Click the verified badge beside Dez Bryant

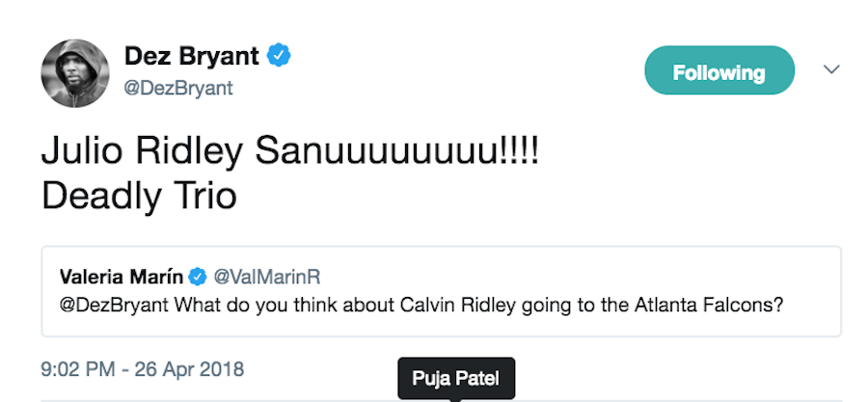click(280, 57)
